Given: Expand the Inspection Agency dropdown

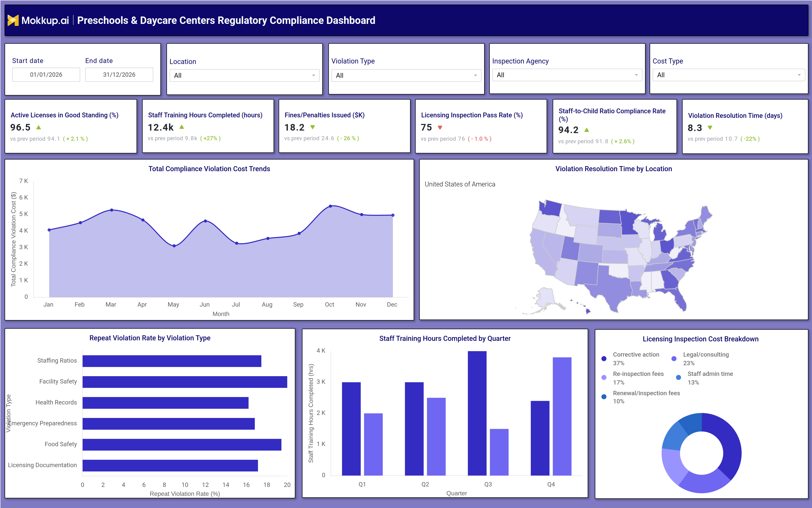Looking at the screenshot, I should (567, 75).
